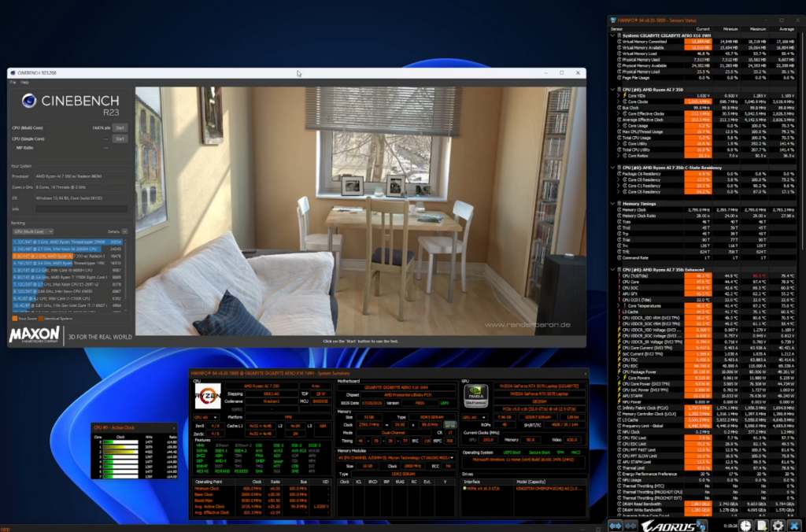This screenshot has width=806, height=532.
Task: Click the logging document icon with green plus
Action: (x=762, y=526)
